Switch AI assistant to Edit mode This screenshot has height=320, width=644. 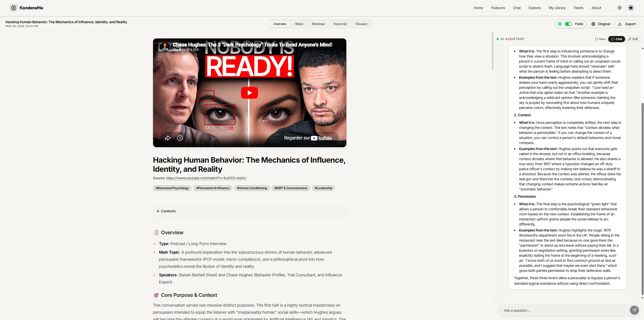coord(633,39)
